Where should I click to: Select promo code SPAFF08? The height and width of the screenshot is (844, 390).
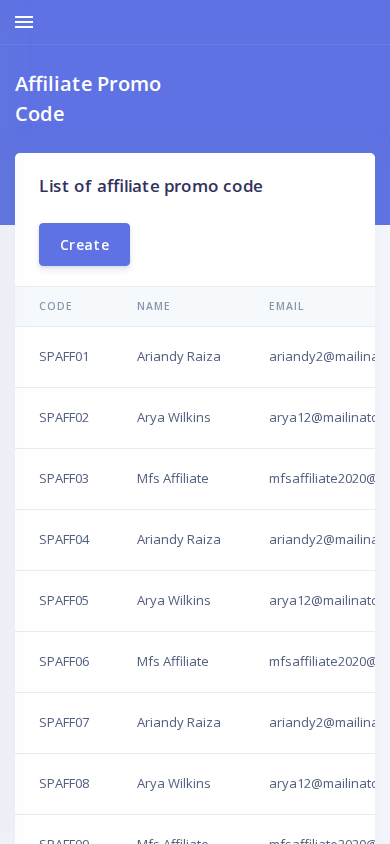tap(64, 783)
